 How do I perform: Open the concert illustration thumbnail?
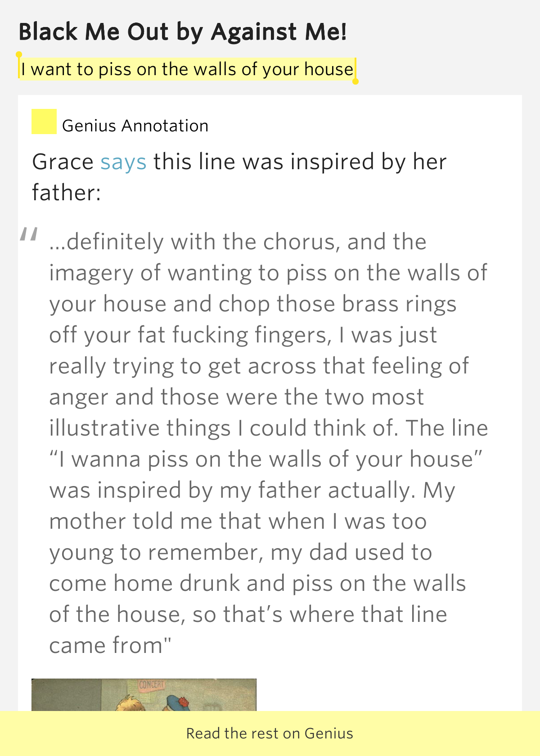pyautogui.click(x=144, y=695)
